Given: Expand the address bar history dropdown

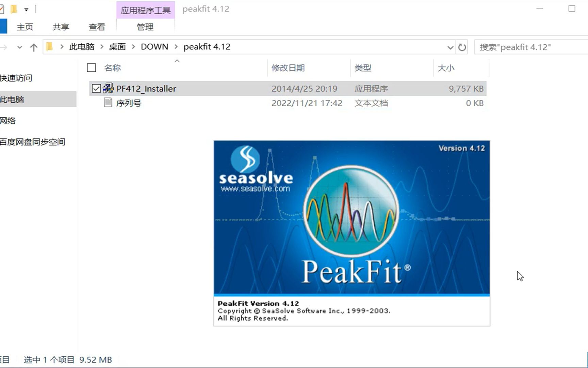Looking at the screenshot, I should coord(450,47).
